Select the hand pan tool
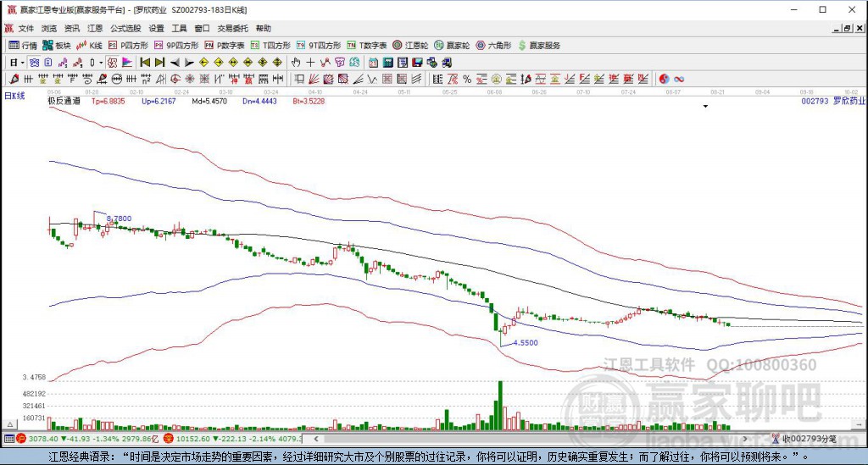 (x=296, y=63)
